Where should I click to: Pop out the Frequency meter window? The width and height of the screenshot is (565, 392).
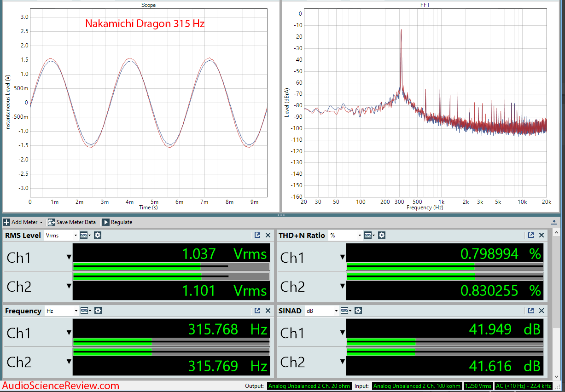pyautogui.click(x=257, y=311)
